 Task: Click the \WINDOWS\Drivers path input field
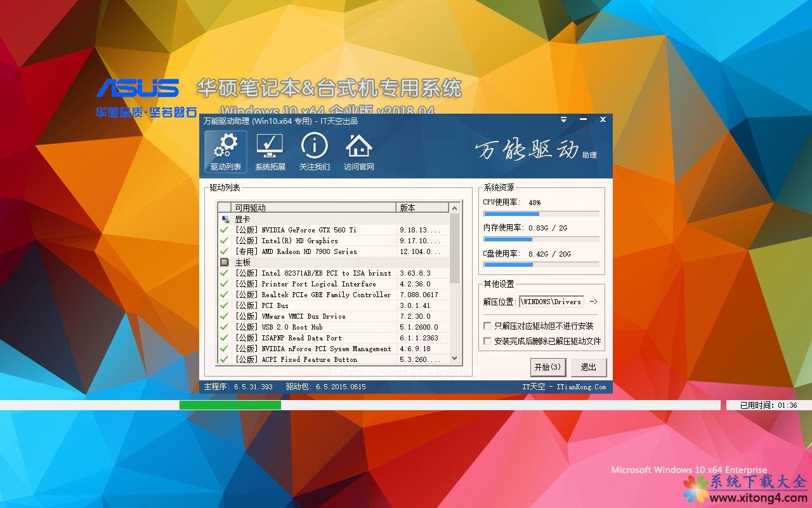coord(551,302)
